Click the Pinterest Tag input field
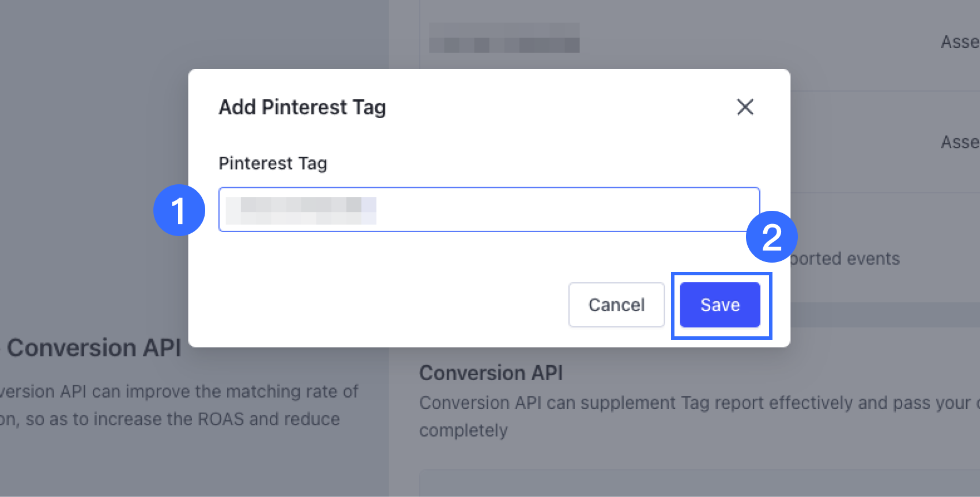Image resolution: width=980 pixels, height=497 pixels. [x=489, y=210]
